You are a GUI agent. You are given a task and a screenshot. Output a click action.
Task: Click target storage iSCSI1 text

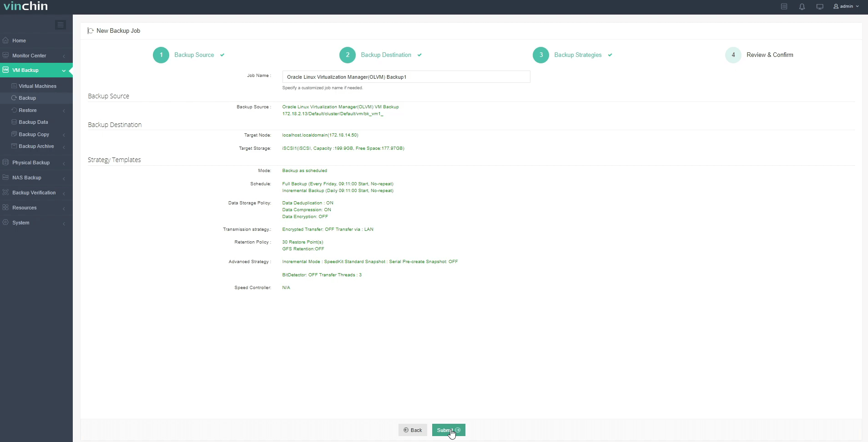(x=343, y=148)
